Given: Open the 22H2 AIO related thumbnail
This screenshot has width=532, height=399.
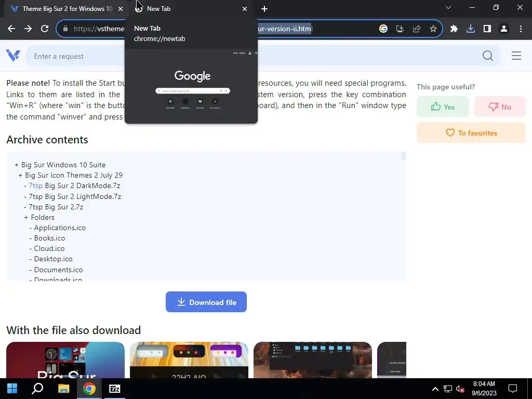Looking at the screenshot, I should (189, 360).
